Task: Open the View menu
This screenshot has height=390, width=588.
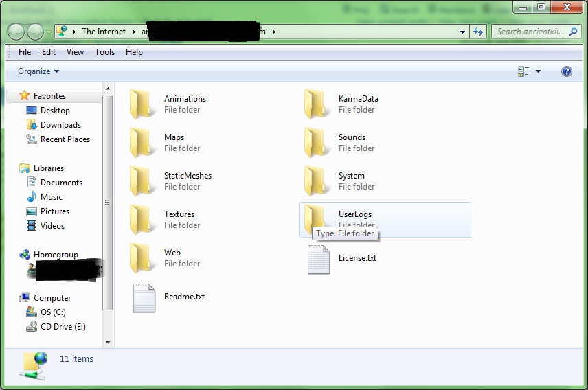Action: point(75,52)
